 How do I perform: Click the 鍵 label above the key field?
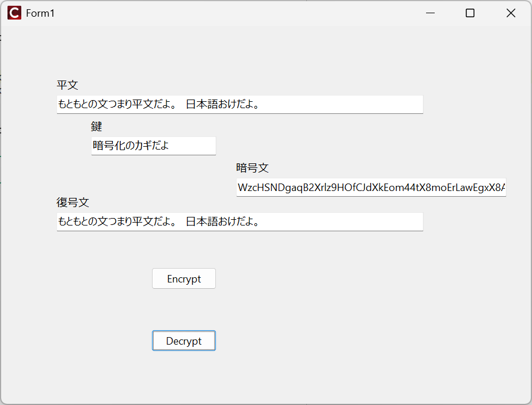click(96, 126)
